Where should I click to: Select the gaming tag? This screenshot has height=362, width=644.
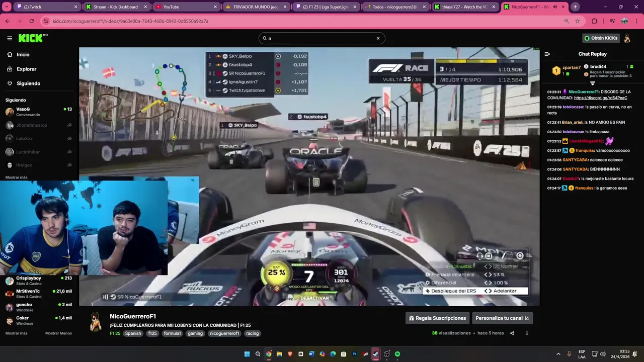click(x=195, y=333)
